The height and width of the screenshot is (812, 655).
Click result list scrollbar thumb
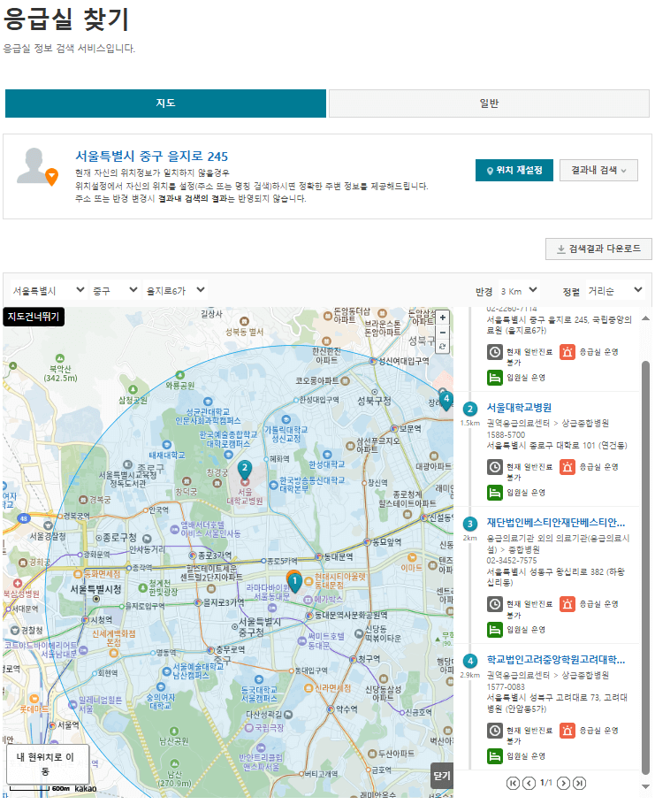point(645,567)
